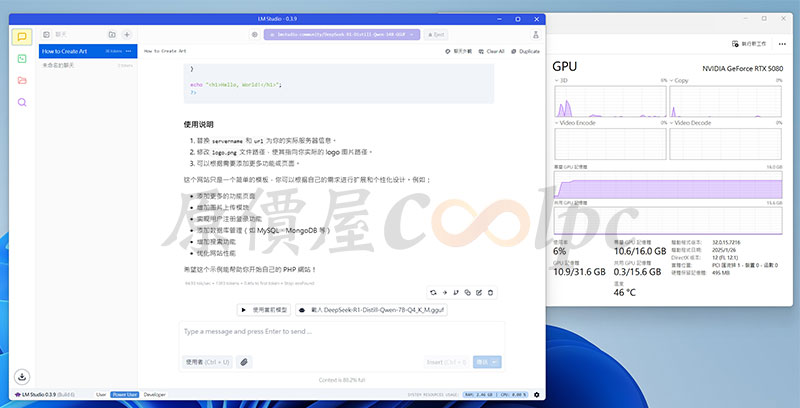Viewport: 800px width, 408px height.
Task: Click NVIDIA GeForce RTX 5080 label
Action: click(742, 68)
